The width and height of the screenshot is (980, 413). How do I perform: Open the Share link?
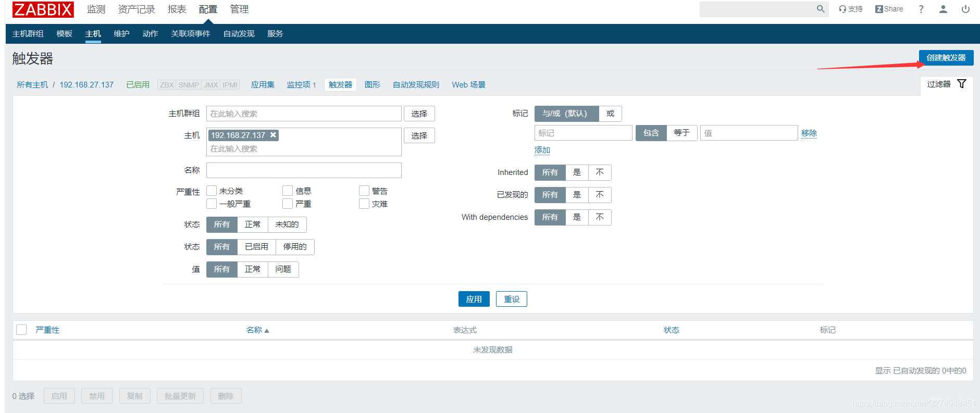(889, 9)
